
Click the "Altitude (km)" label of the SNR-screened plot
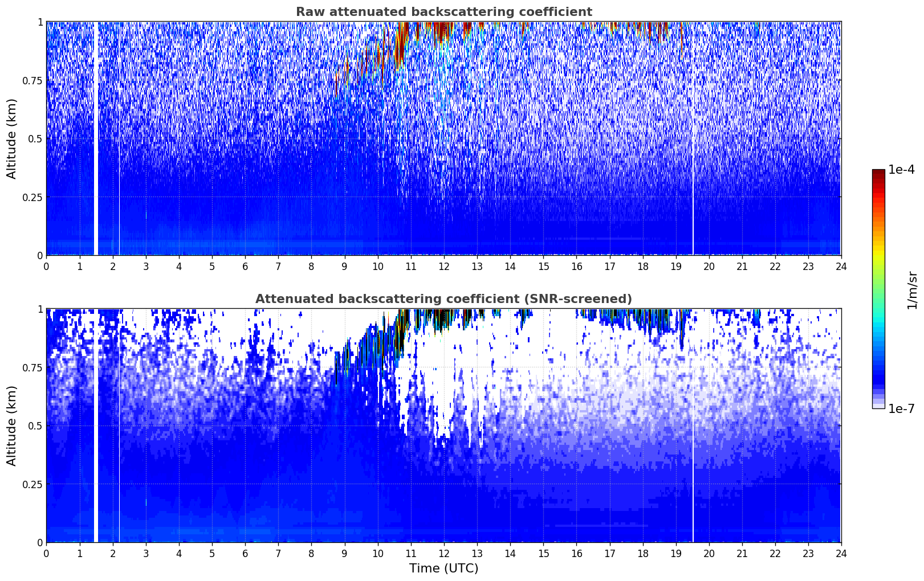[x=12, y=425]
